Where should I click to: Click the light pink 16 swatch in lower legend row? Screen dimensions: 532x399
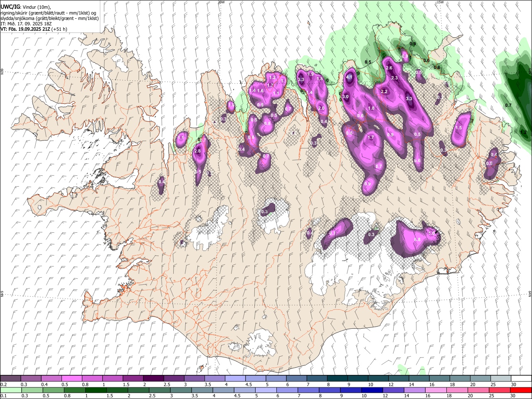point(435,390)
